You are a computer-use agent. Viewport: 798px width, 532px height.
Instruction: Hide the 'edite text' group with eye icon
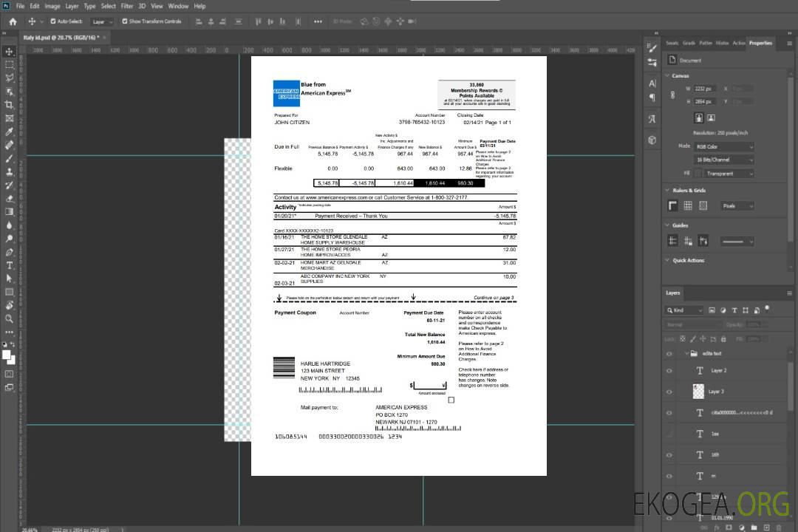pyautogui.click(x=669, y=354)
